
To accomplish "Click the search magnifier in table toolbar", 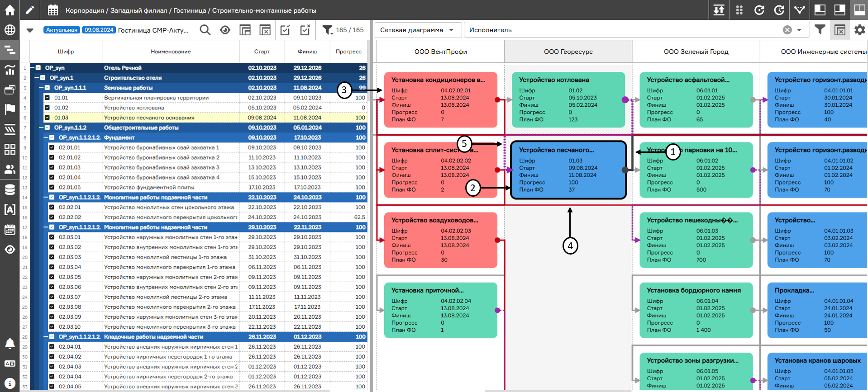I will point(205,30).
